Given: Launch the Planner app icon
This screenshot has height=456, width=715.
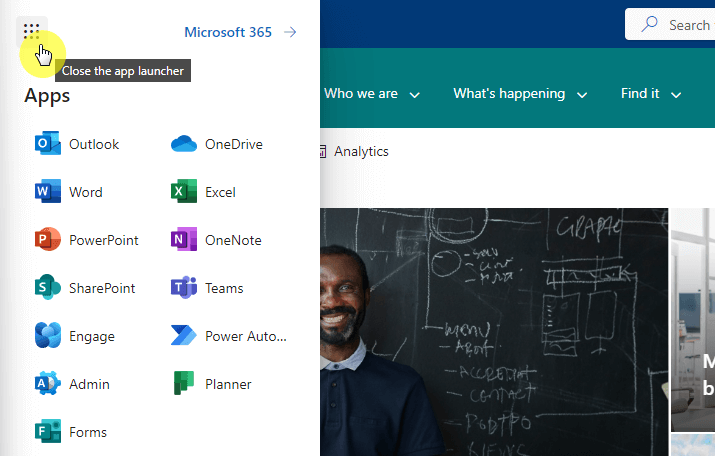Looking at the screenshot, I should click(184, 383).
